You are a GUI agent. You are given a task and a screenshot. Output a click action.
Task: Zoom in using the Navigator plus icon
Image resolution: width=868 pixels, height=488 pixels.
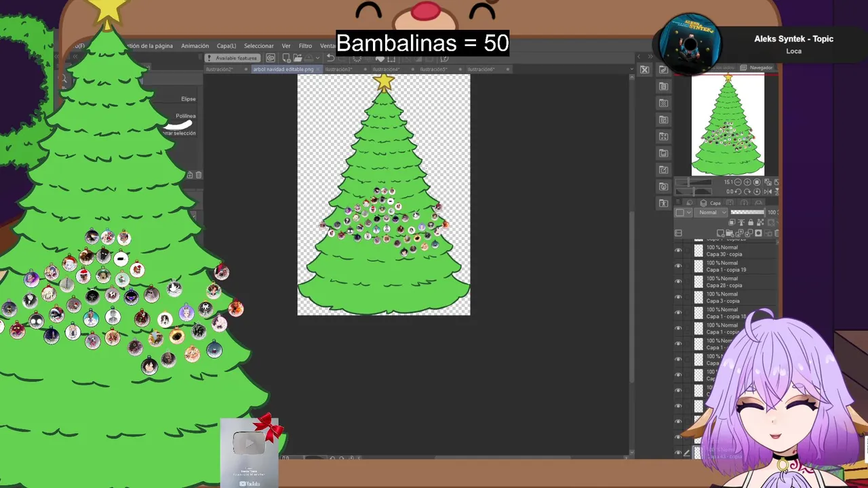(x=747, y=182)
